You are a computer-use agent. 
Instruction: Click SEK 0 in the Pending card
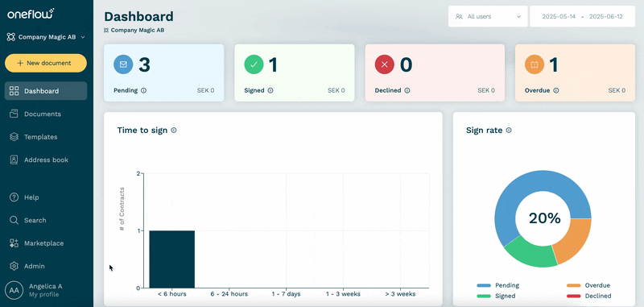click(205, 90)
